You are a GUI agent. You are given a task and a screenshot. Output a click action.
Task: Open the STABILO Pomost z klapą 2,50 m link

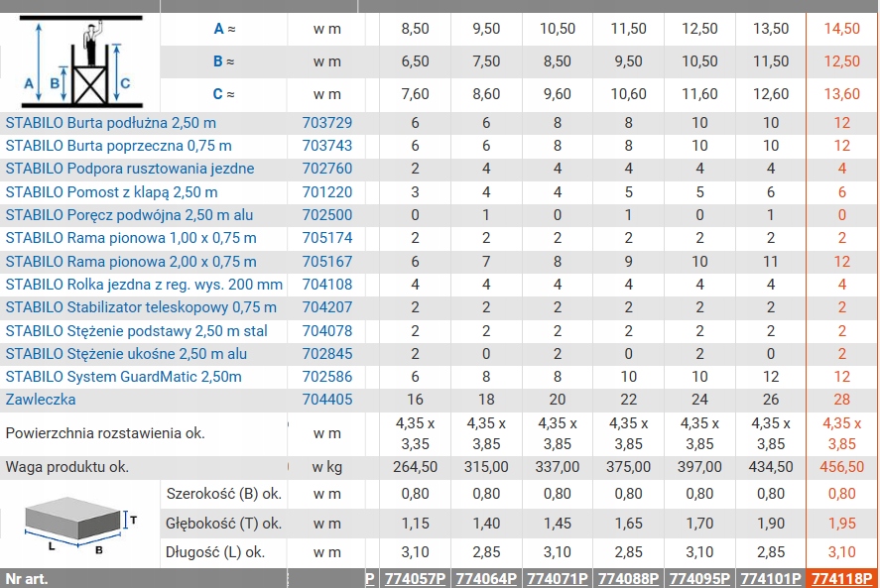(x=112, y=192)
